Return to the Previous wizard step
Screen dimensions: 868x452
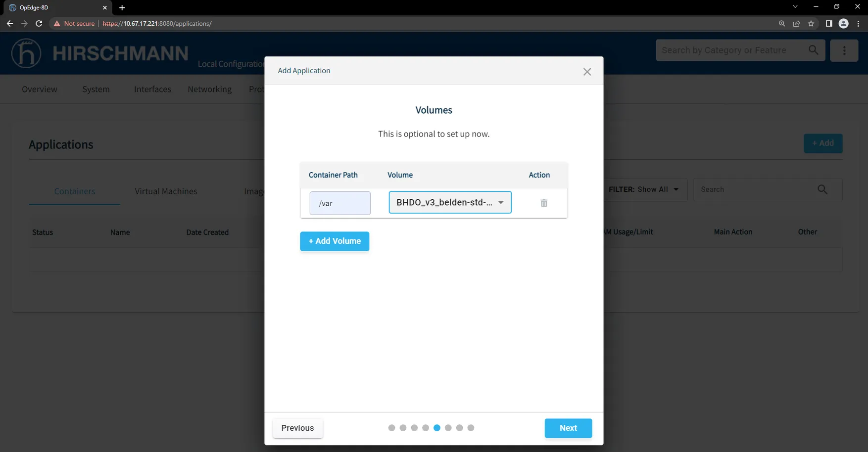pos(297,428)
